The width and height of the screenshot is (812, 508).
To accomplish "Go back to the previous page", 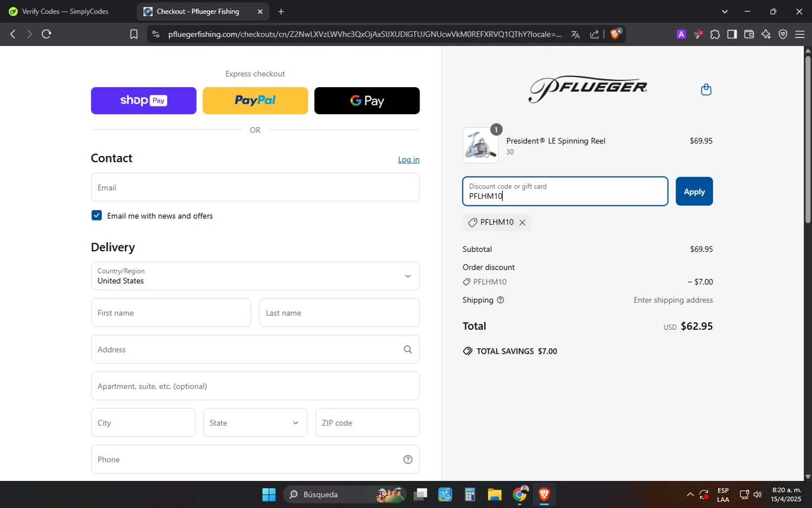I will point(12,34).
